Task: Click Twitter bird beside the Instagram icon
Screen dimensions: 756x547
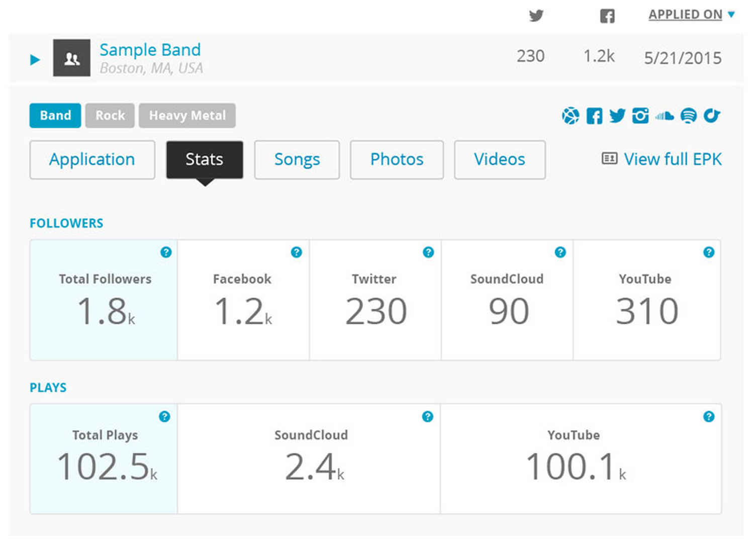Action: (x=617, y=116)
